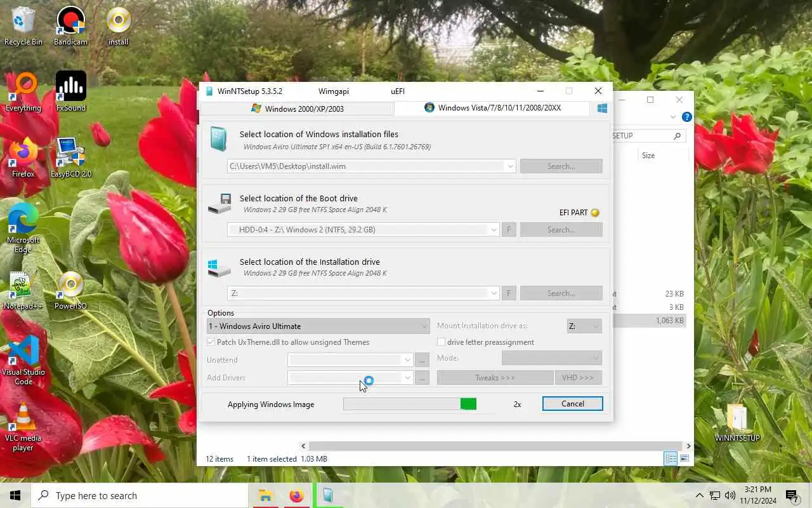This screenshot has height=508, width=812.
Task: Switch Explorer to large icons view
Action: [x=684, y=458]
